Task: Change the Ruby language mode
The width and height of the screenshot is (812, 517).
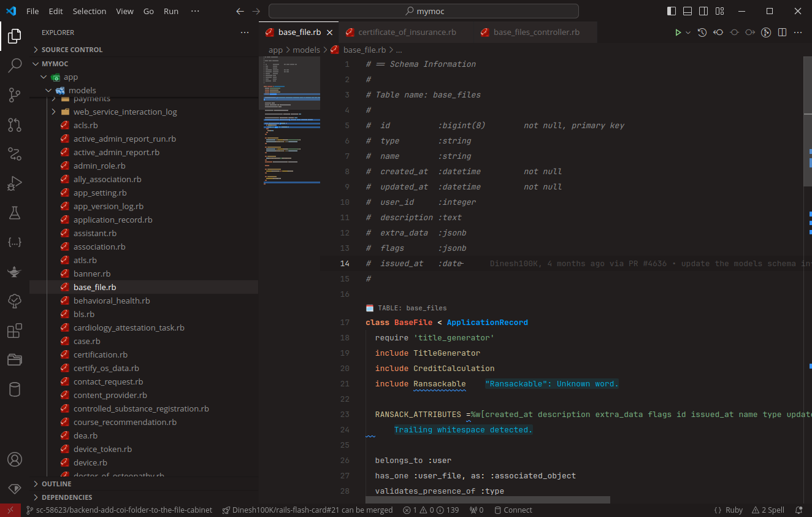Action: click(x=734, y=510)
